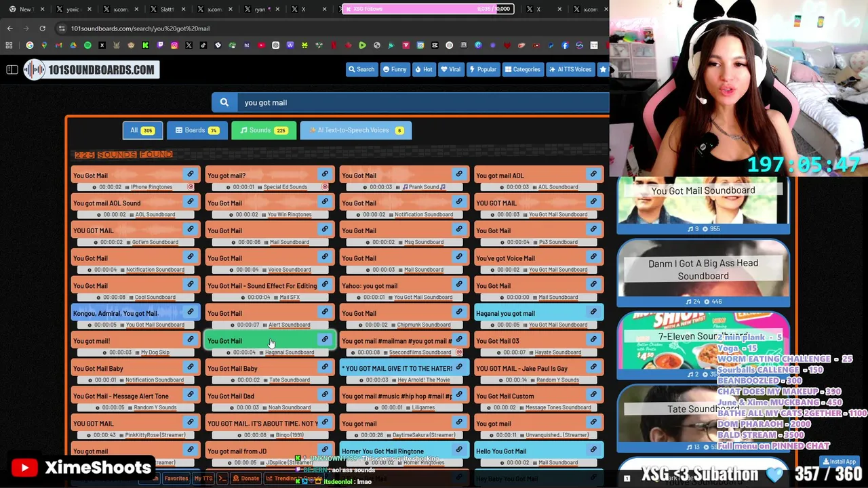
Task: Switch to the Sounds 225 tab
Action: (x=264, y=130)
